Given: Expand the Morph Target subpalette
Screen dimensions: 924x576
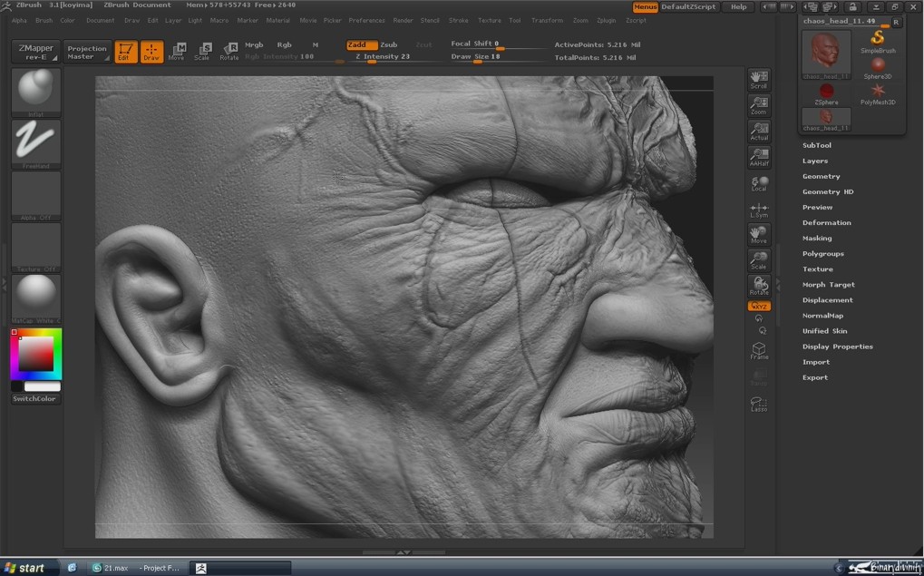Looking at the screenshot, I should (x=829, y=285).
